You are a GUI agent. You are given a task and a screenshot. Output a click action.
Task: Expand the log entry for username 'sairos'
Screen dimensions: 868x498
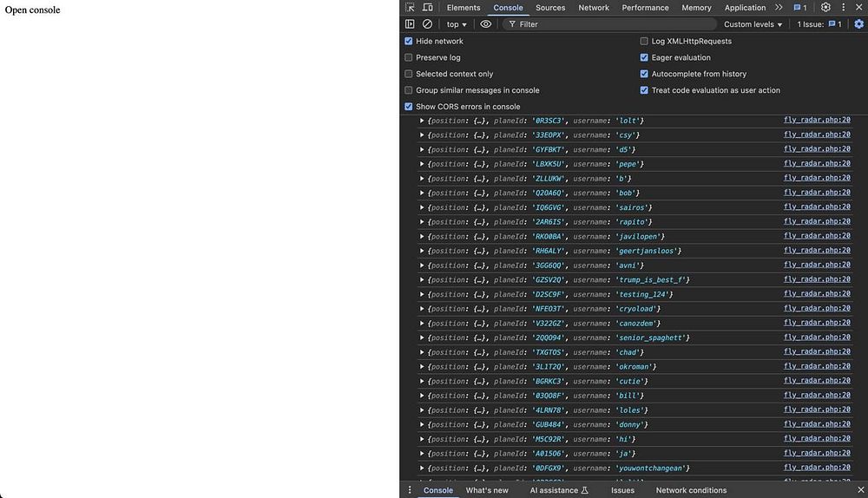(422, 207)
